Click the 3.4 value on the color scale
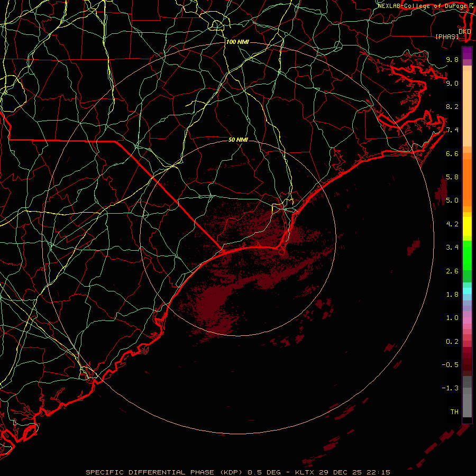Image resolution: width=476 pixels, height=476 pixels. [452, 248]
